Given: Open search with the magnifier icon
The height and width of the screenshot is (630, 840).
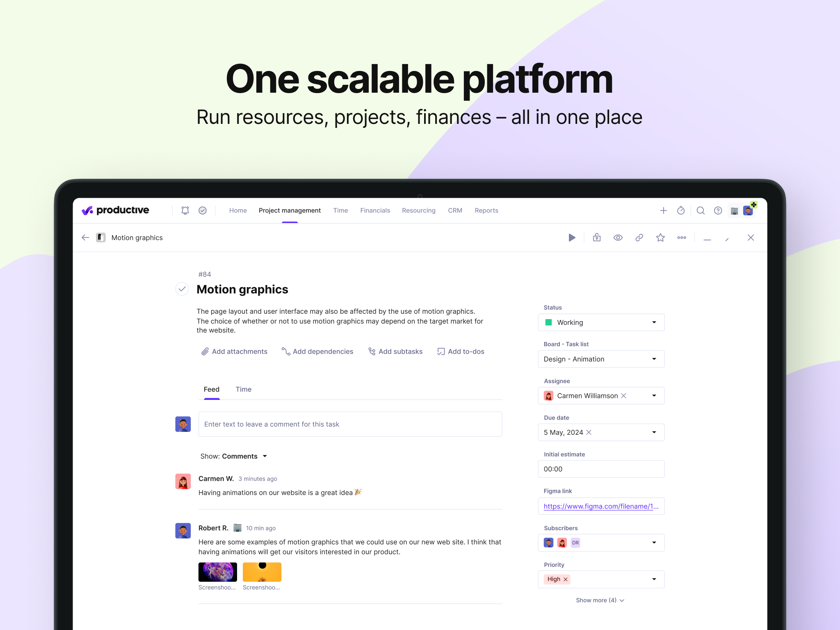Looking at the screenshot, I should 701,210.
